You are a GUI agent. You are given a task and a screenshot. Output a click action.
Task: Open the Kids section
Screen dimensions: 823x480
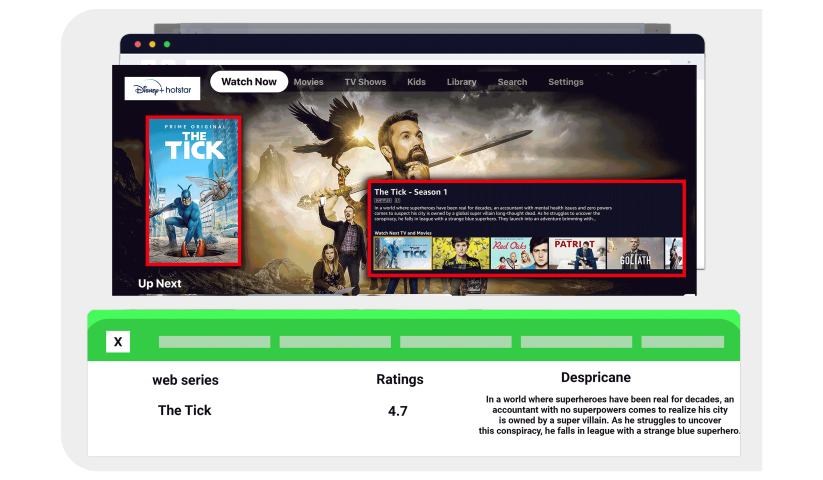coord(416,82)
